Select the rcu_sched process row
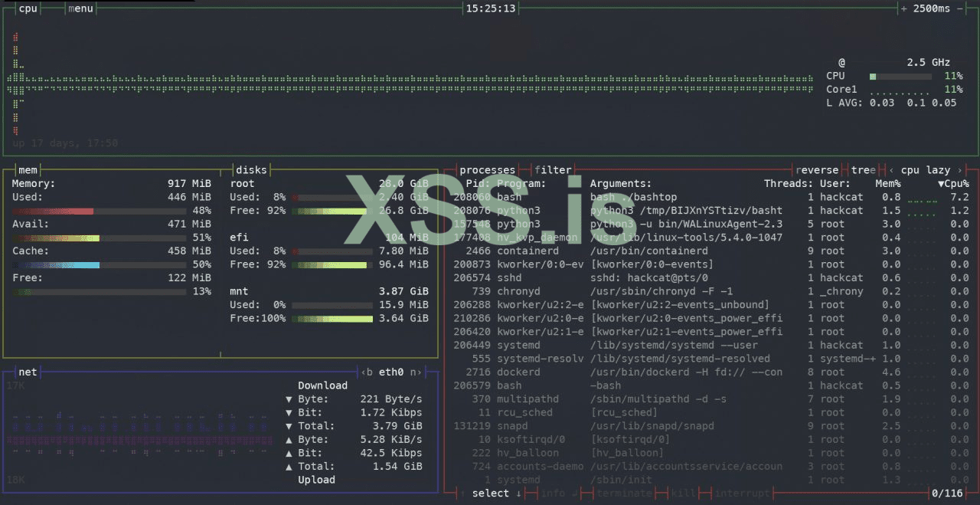 [711, 412]
